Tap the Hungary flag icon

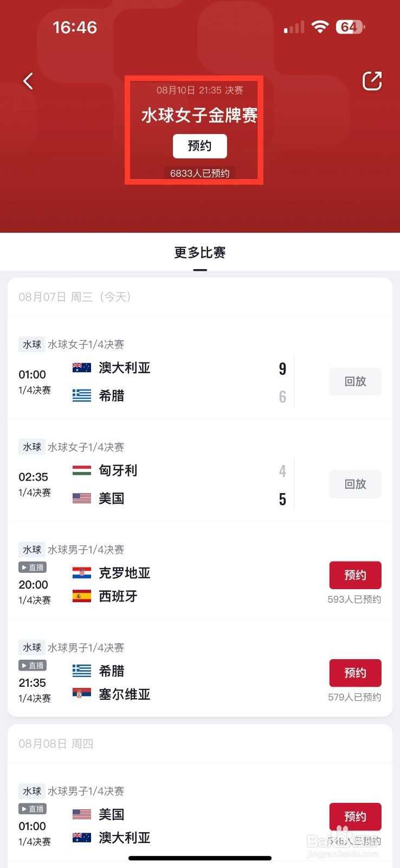point(82,470)
